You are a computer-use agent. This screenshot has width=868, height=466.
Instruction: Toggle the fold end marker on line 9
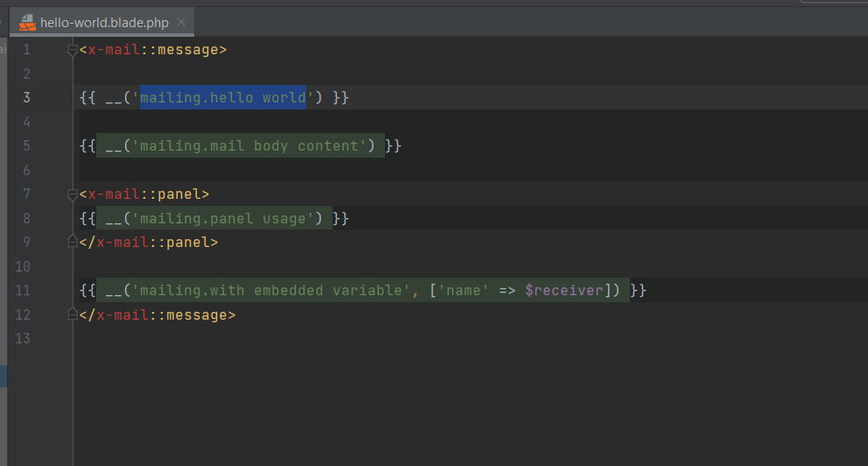73,242
